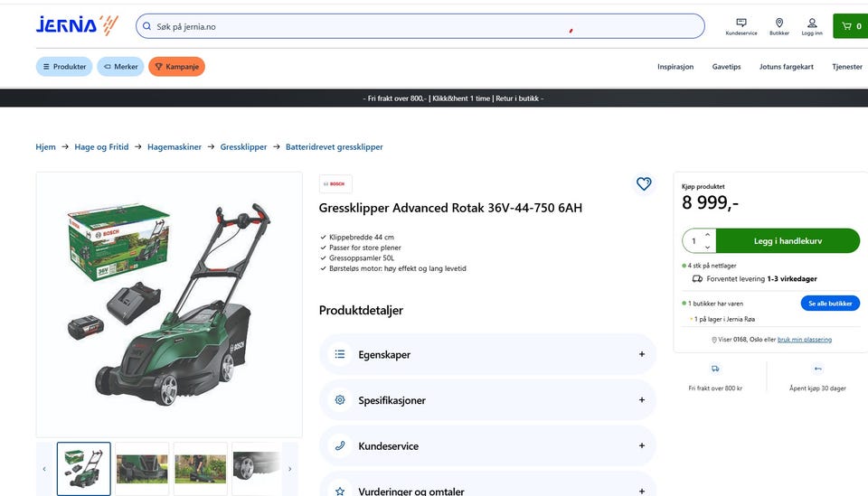Image resolution: width=868 pixels, height=496 pixels.
Task: Click '4 stk på nettlager' stock text
Action: [x=712, y=266]
